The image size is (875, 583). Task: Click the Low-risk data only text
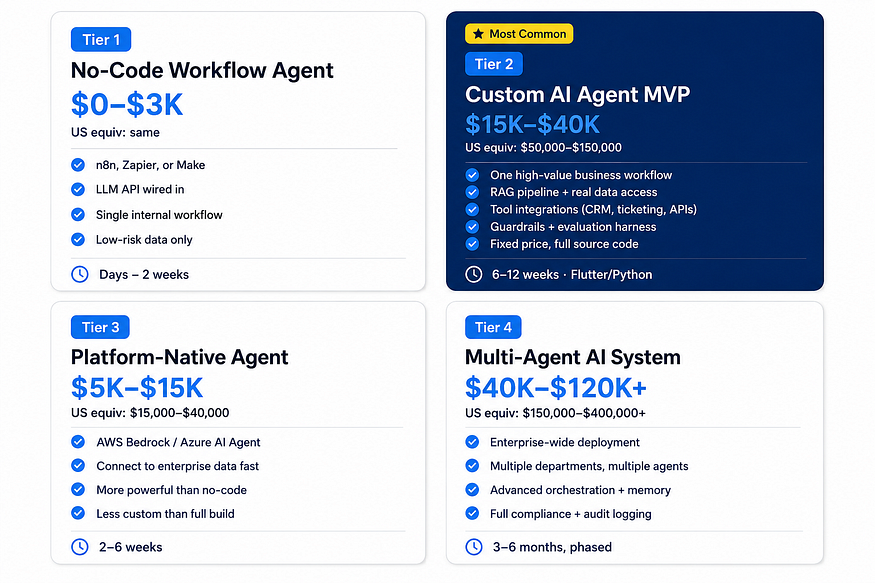click(x=144, y=240)
